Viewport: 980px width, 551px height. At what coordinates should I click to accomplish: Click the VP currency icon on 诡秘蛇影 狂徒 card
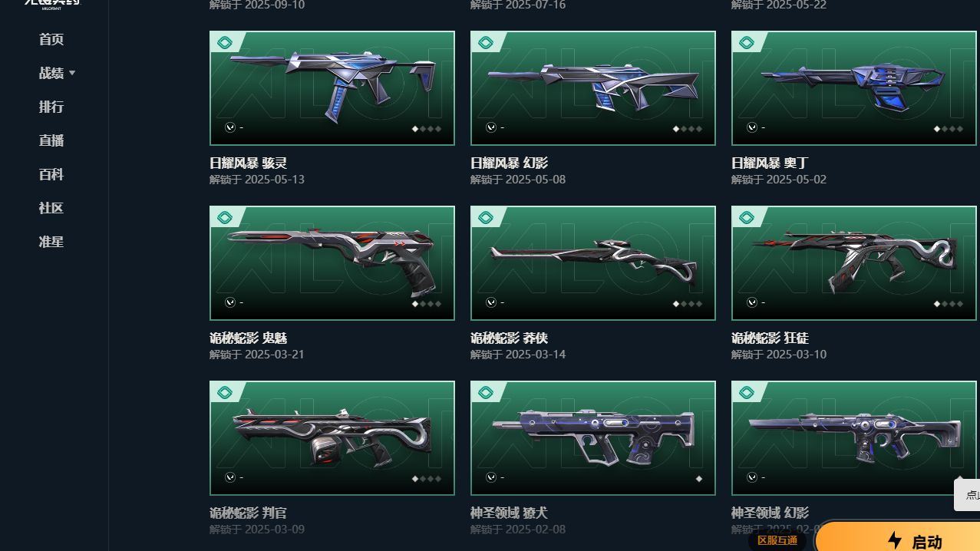pos(752,302)
